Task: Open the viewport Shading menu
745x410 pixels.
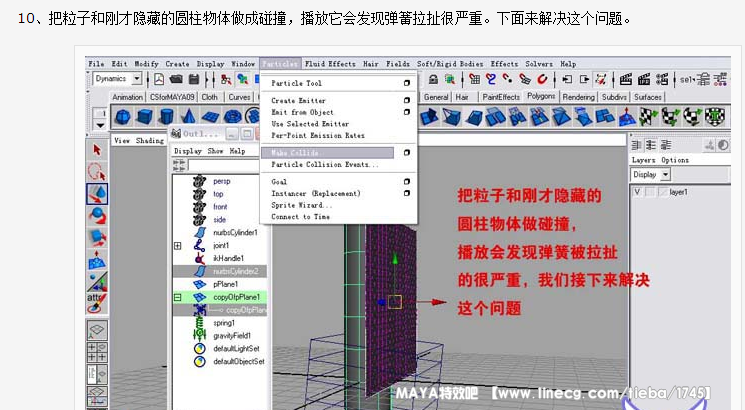Action: tap(150, 141)
